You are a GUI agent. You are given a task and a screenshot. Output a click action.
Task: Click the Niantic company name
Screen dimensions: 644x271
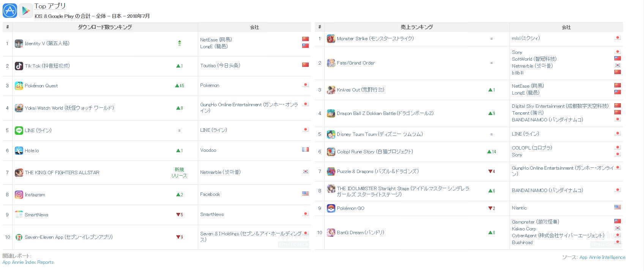pyautogui.click(x=519, y=208)
